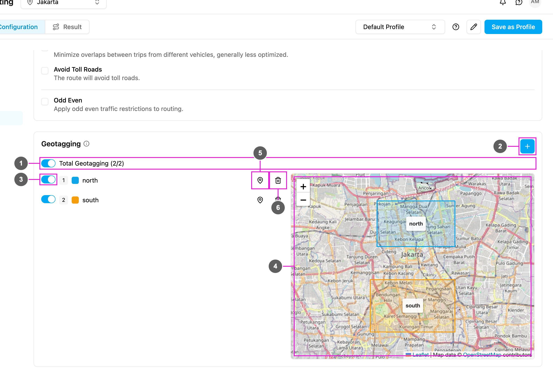
Task: Open the support chat icon in header
Action: (x=519, y=2)
